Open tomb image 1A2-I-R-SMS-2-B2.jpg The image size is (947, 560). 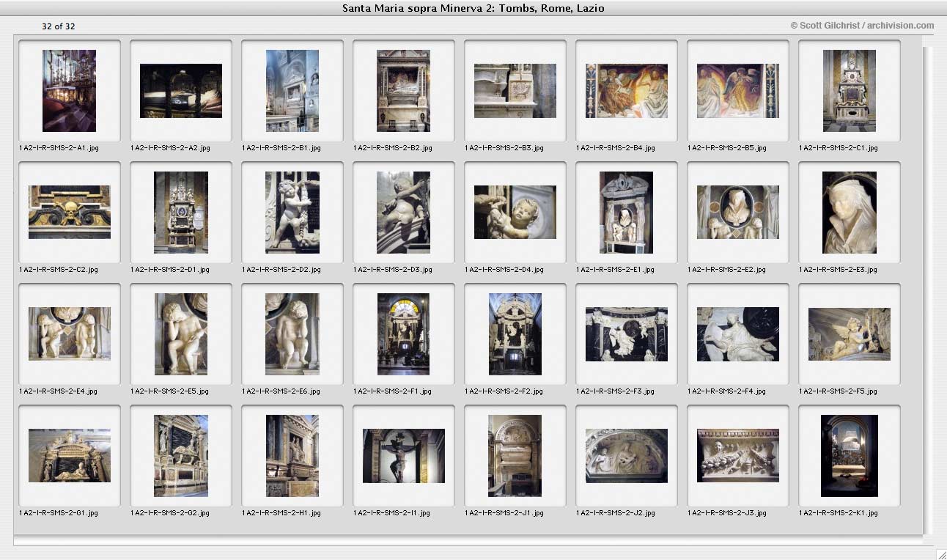pyautogui.click(x=404, y=91)
